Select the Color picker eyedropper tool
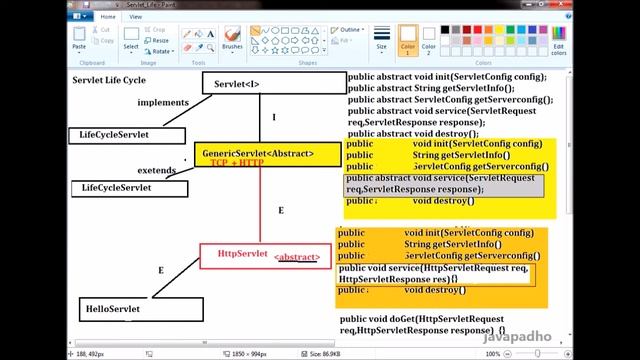Viewport: 640px width, 360px height. click(x=199, y=48)
